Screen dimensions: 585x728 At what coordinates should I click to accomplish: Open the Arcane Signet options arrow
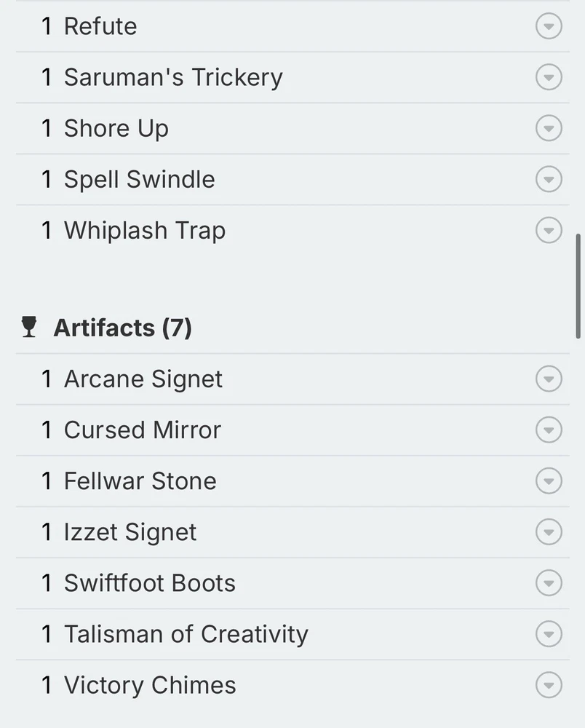point(549,379)
